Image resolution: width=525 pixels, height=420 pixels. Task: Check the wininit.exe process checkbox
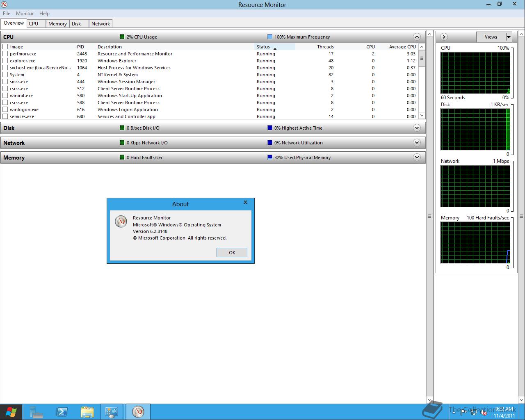click(x=5, y=96)
